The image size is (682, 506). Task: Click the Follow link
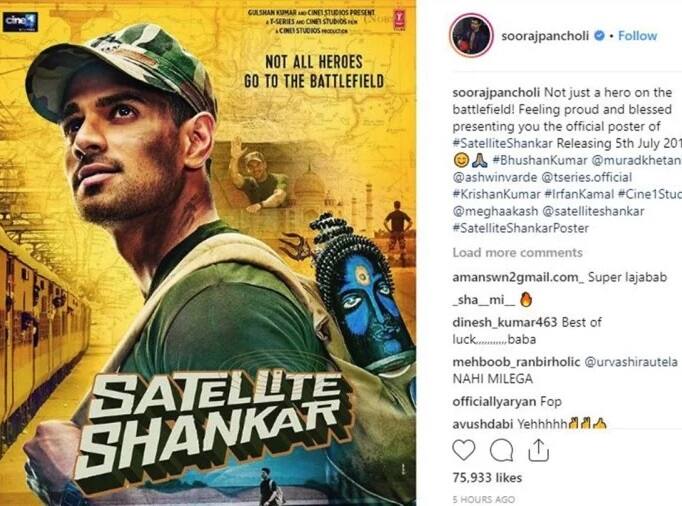point(638,36)
